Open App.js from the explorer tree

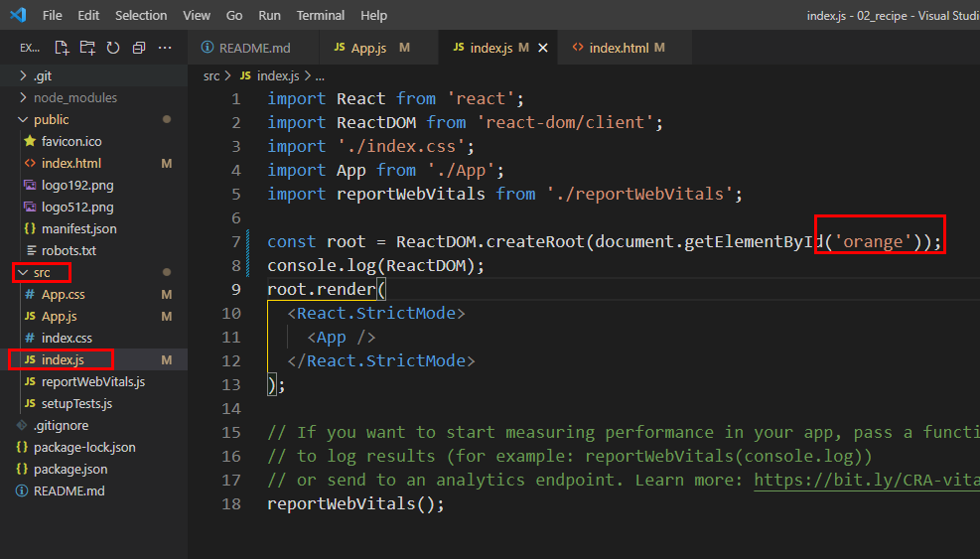click(93, 317)
